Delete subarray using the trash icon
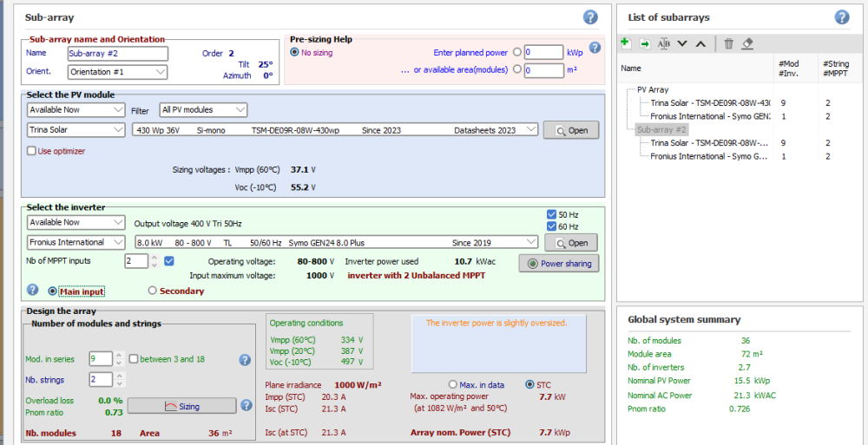 (x=728, y=43)
